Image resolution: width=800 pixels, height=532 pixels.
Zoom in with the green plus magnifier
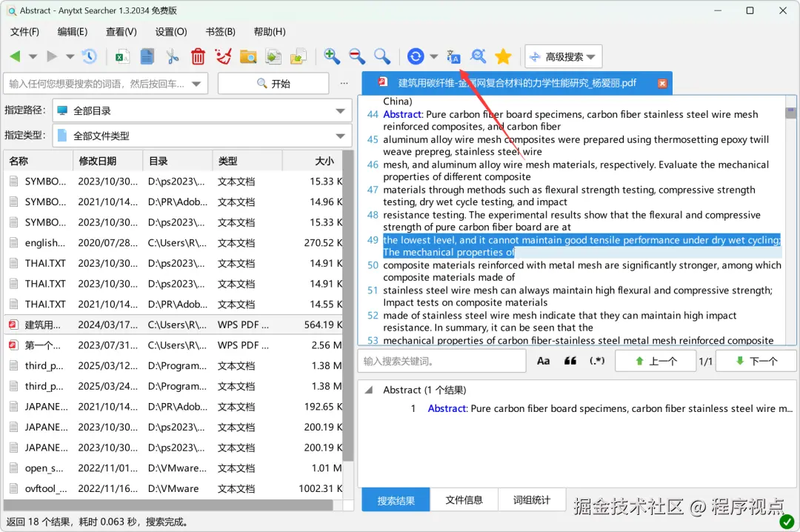tap(332, 56)
